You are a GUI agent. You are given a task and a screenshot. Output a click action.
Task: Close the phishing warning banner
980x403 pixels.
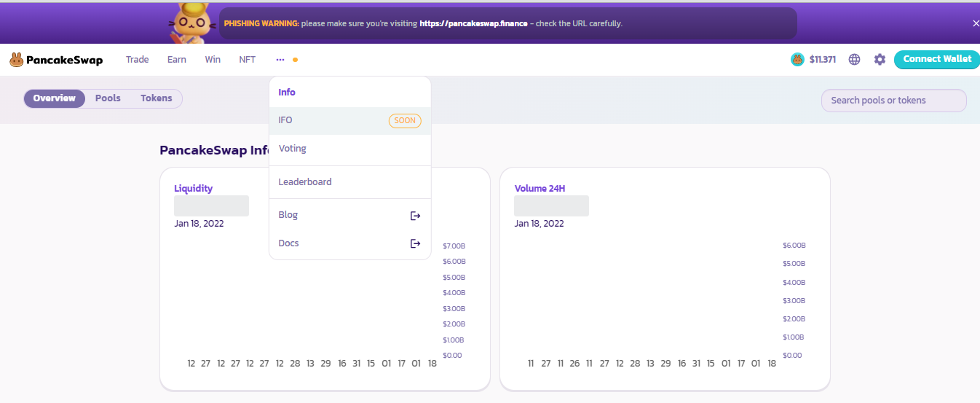pos(976,23)
